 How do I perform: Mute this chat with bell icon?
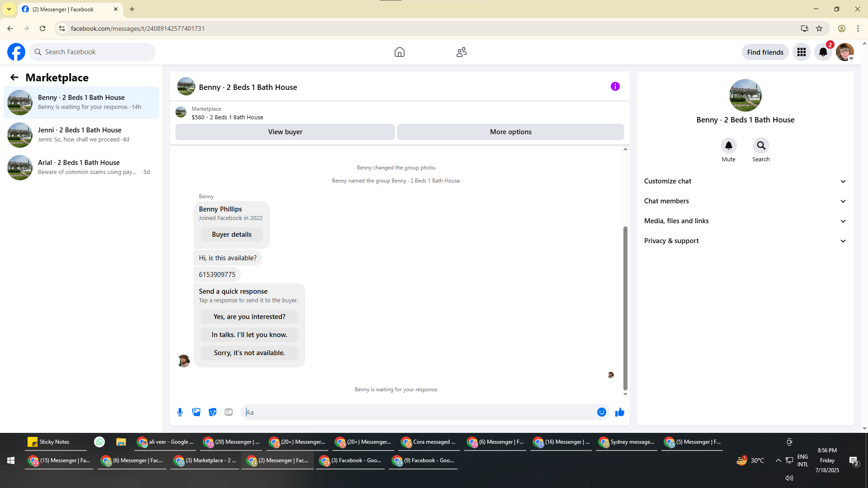(x=728, y=145)
